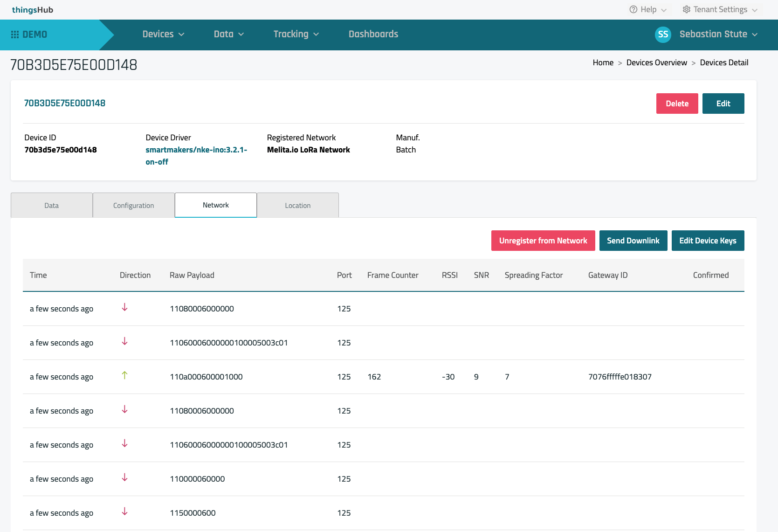Open the Sebastian Stute user menu
The width and height of the screenshot is (778, 532).
tap(718, 34)
